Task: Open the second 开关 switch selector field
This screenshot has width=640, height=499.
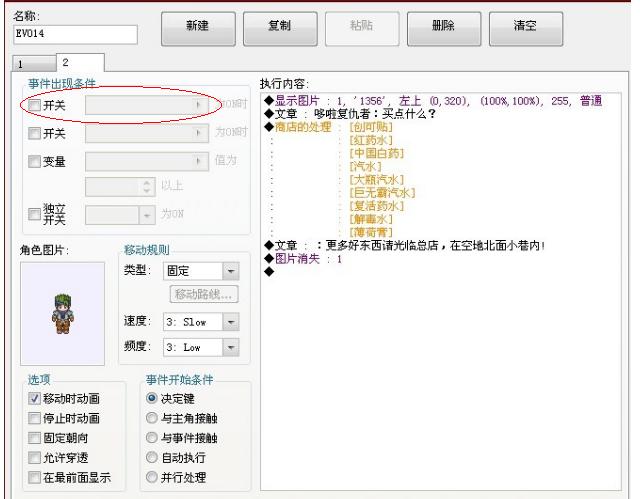Action: 147,133
